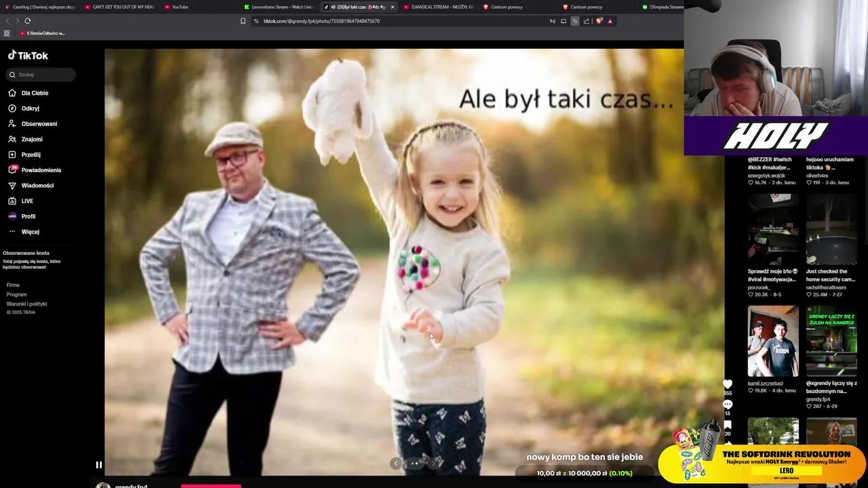Close the active TikTok tab
Screen dimensions: 868x488
393,7
